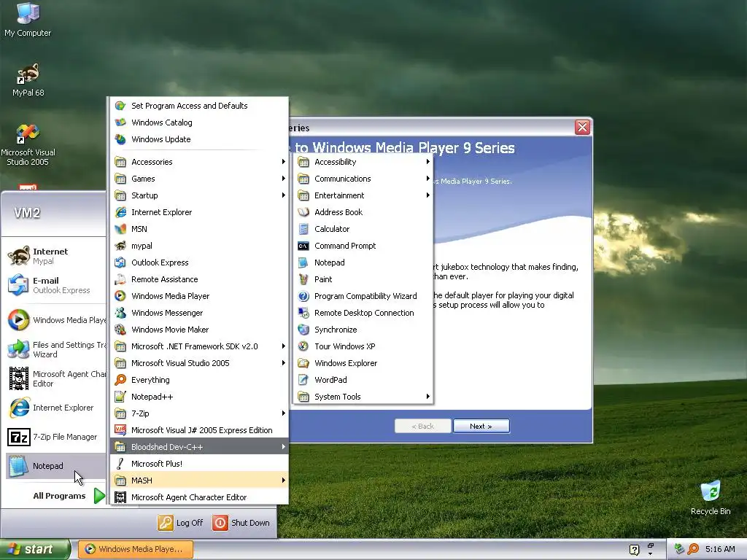Open Bloodshed Dev-C++ folder entry
Screen dimensions: 747x560
point(200,447)
